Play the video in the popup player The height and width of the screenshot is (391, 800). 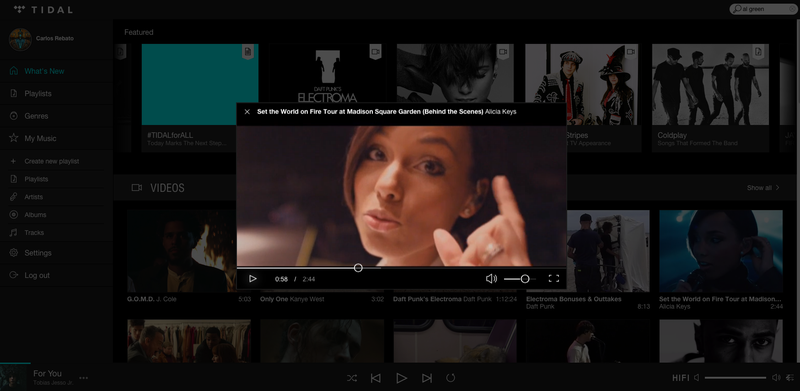coord(253,279)
